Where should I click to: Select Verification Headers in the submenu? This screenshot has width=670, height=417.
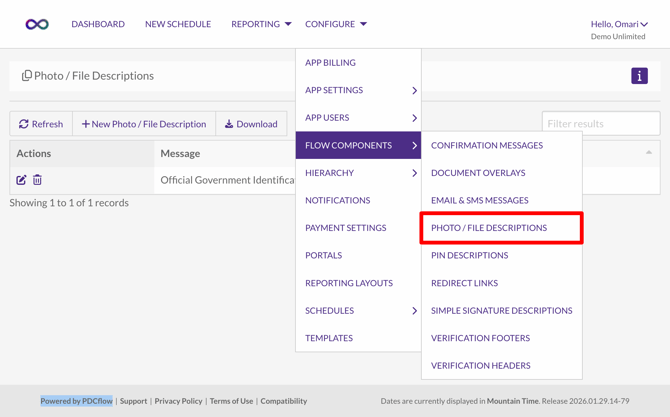(x=480, y=366)
